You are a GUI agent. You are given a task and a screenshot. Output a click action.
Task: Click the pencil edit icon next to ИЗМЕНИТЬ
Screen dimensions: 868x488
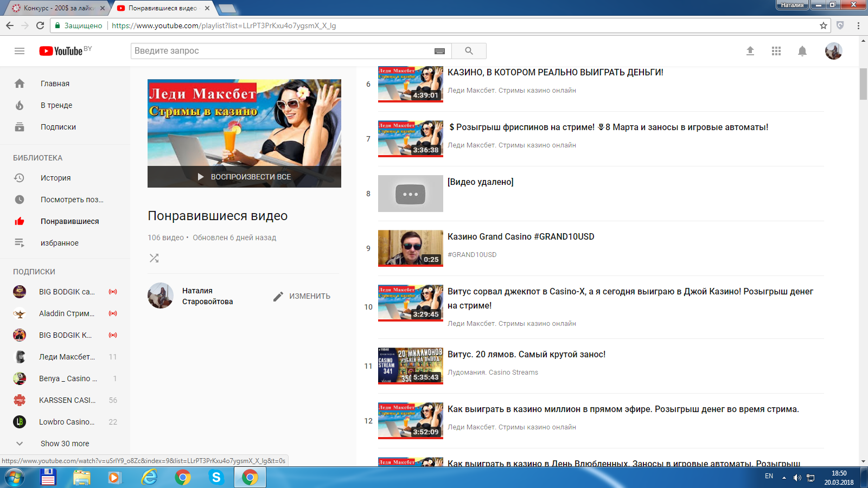click(278, 296)
